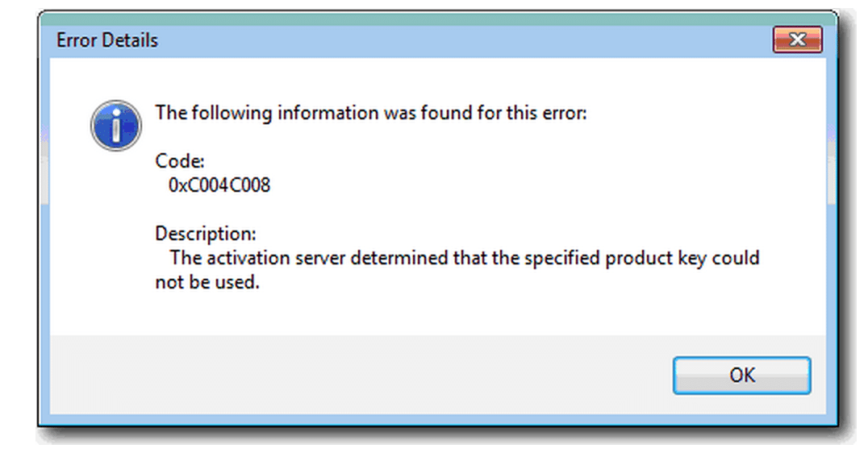This screenshot has width=868, height=461.
Task: Click the 'activation server determined' text line
Action: (x=465, y=258)
